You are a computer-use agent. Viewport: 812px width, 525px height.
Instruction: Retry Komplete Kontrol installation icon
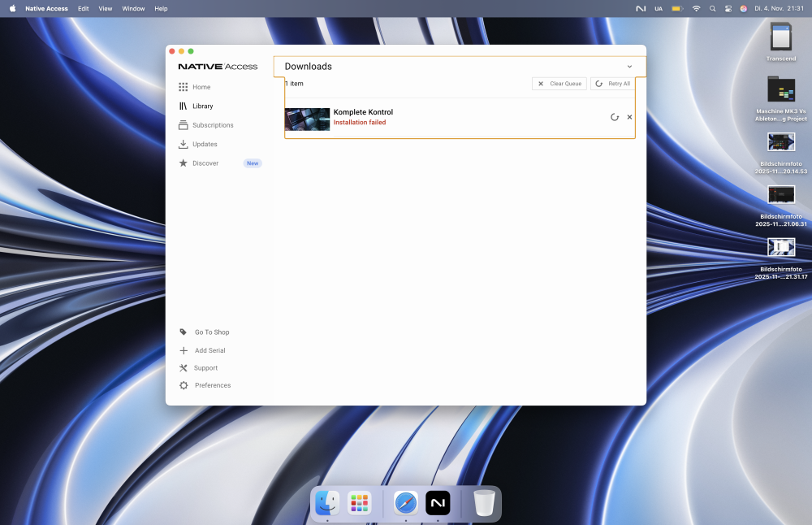click(615, 117)
